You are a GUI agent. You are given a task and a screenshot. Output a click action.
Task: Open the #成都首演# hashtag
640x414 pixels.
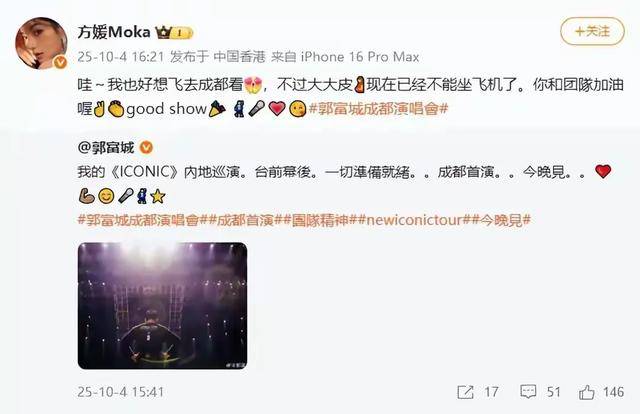(244, 220)
